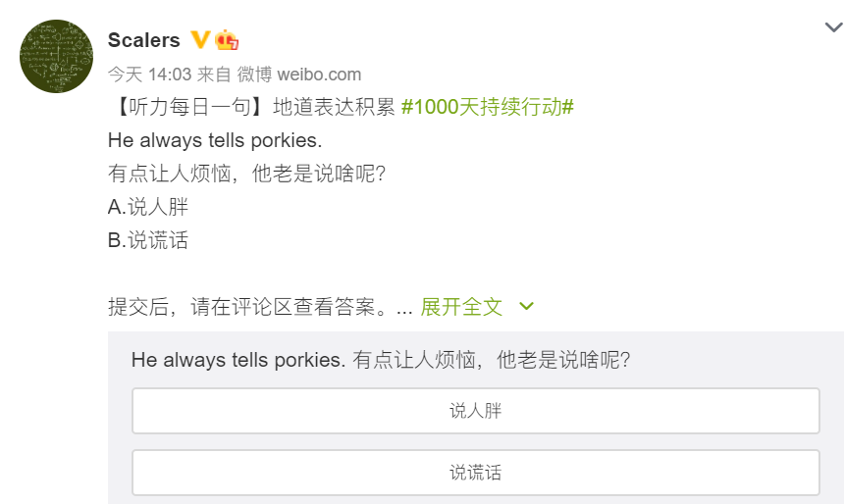Expand full post with 展开全文
The height and width of the screenshot is (504, 844).
(461, 307)
